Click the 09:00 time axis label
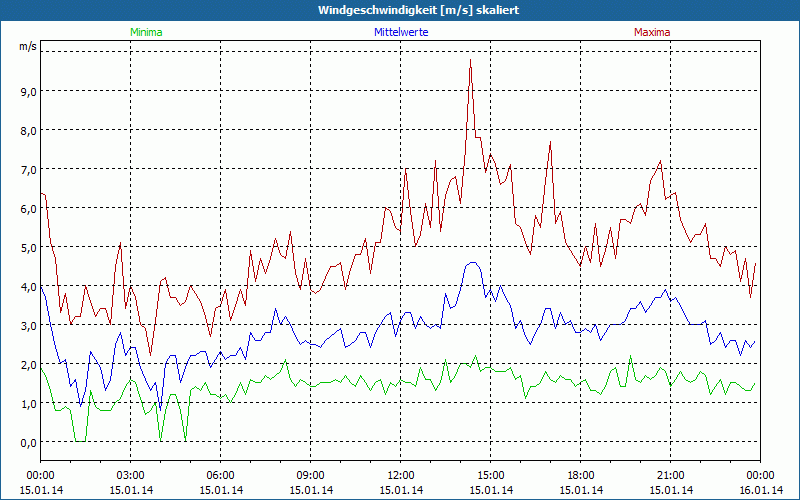This screenshot has width=800, height=500. (311, 476)
